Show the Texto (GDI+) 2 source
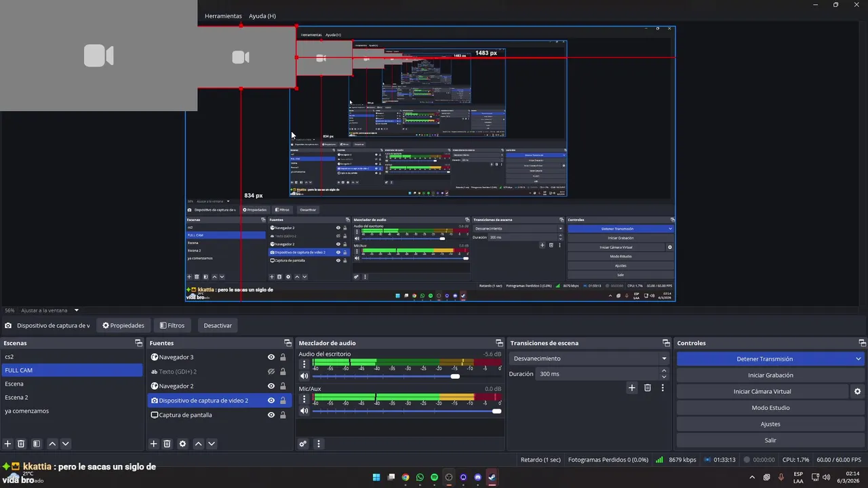Image resolution: width=868 pixels, height=488 pixels. click(271, 371)
